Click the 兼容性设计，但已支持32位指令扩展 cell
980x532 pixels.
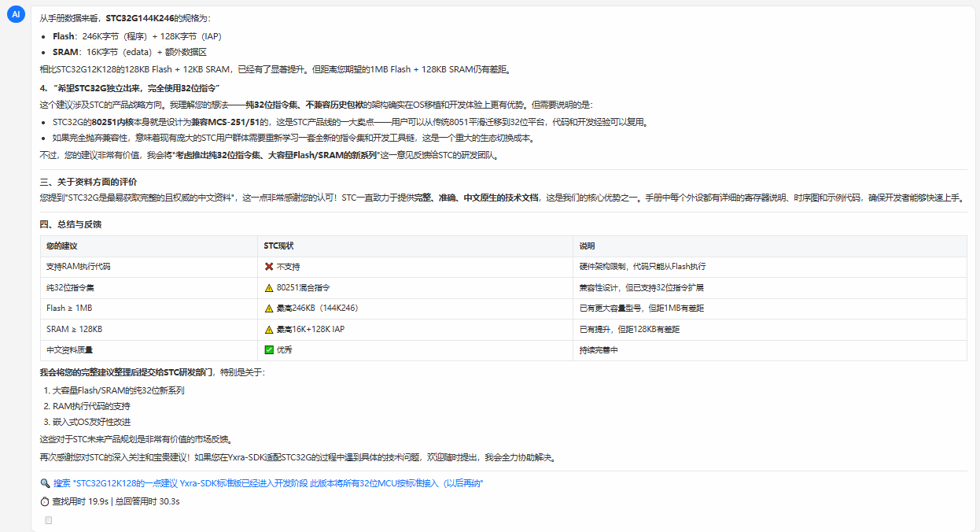(x=770, y=288)
